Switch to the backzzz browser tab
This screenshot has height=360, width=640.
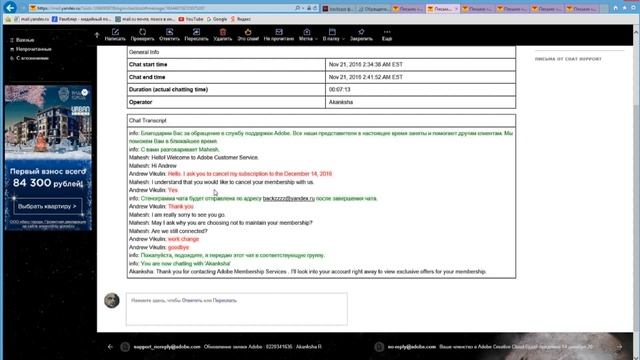[x=338, y=9]
